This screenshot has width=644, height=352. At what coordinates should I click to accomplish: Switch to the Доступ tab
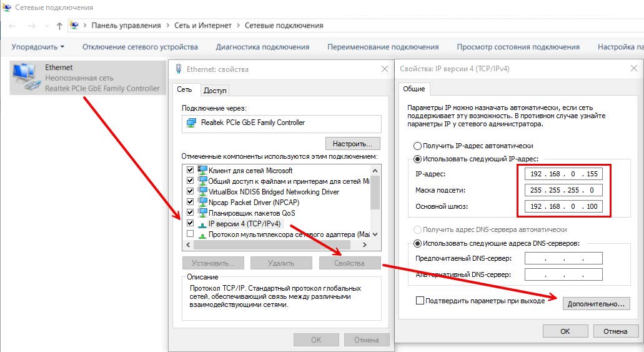pyautogui.click(x=215, y=91)
